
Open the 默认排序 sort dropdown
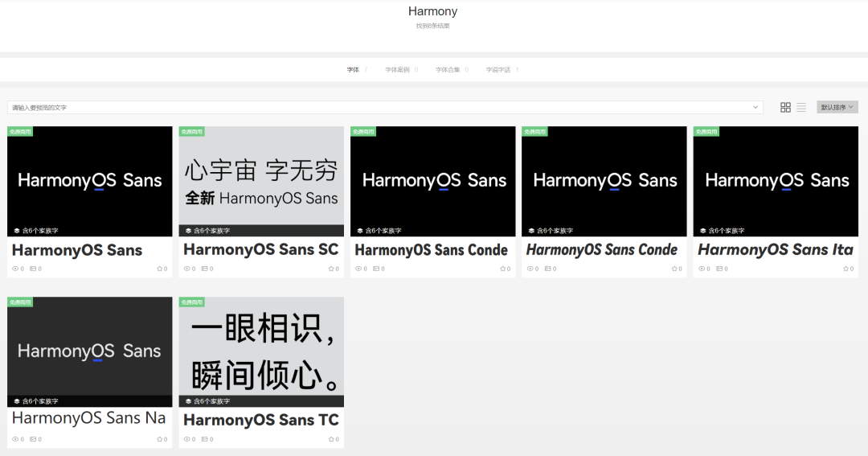coord(837,107)
